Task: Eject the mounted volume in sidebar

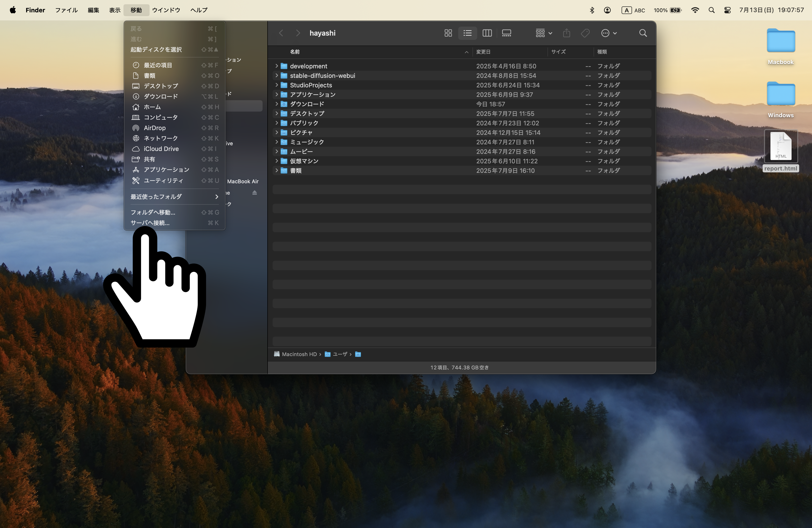Action: coord(255,193)
